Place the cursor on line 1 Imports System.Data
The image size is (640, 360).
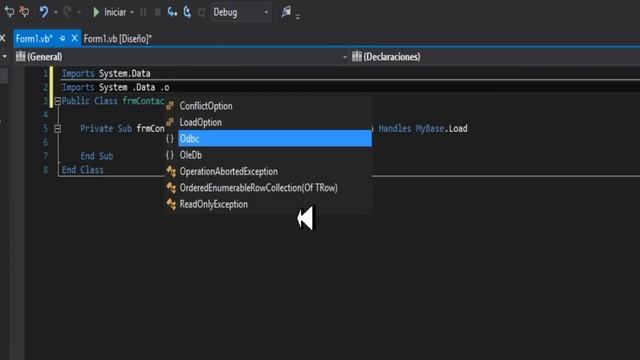pos(106,73)
